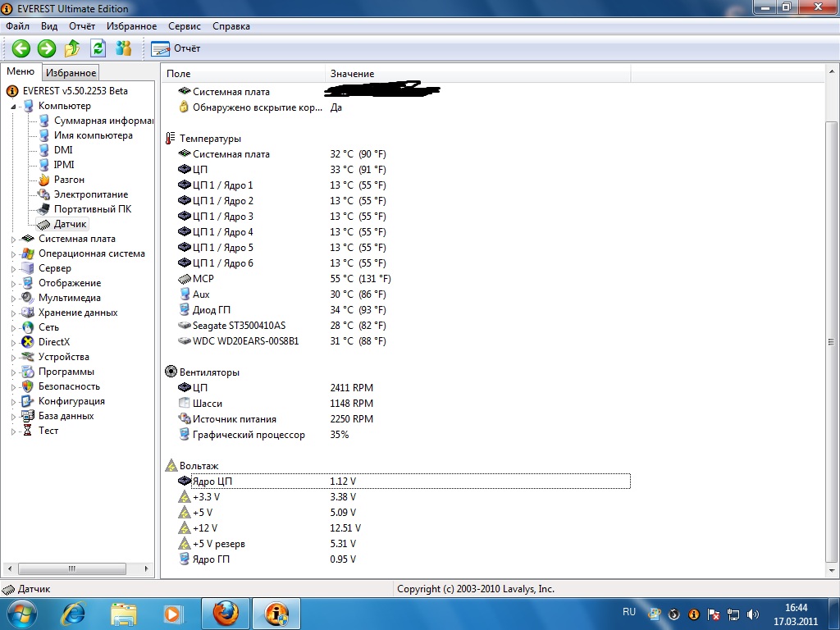Select Разгон flame icon in tree
The width and height of the screenshot is (840, 630).
pyautogui.click(x=44, y=180)
